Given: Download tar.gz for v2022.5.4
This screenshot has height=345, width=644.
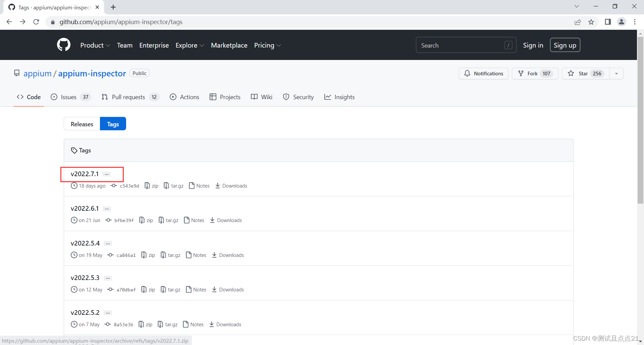Looking at the screenshot, I should [170, 255].
